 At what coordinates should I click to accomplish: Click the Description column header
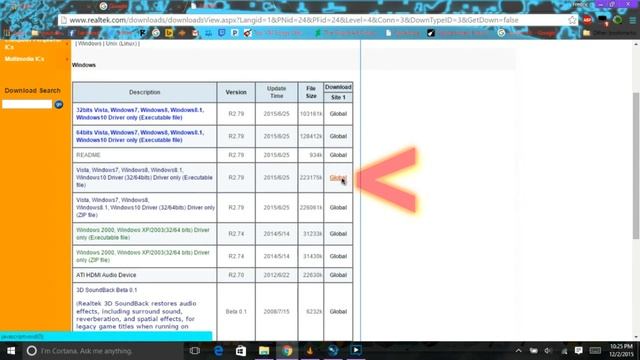click(x=144, y=92)
